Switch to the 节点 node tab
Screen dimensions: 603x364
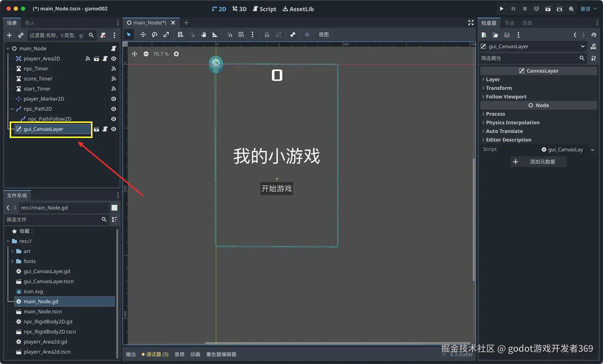[509, 23]
